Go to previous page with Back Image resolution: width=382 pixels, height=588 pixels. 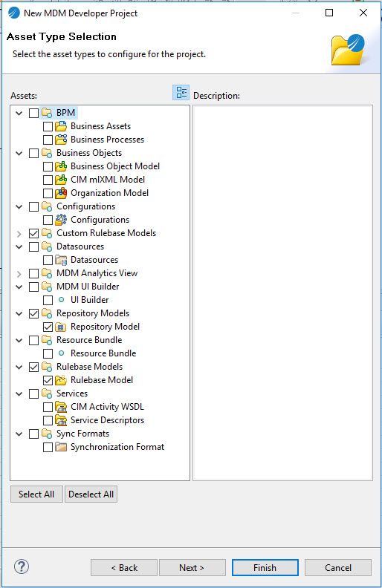(124, 568)
